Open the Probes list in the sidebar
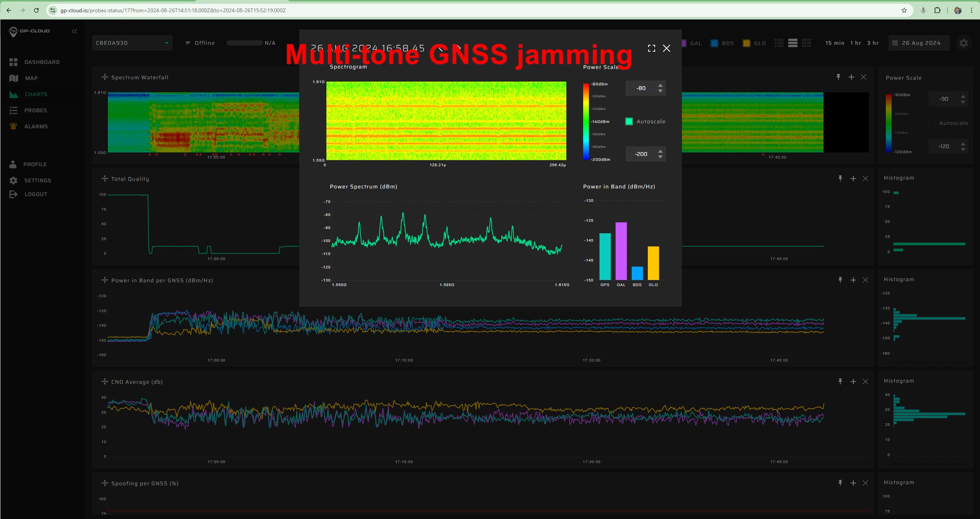980x519 pixels. click(x=36, y=110)
